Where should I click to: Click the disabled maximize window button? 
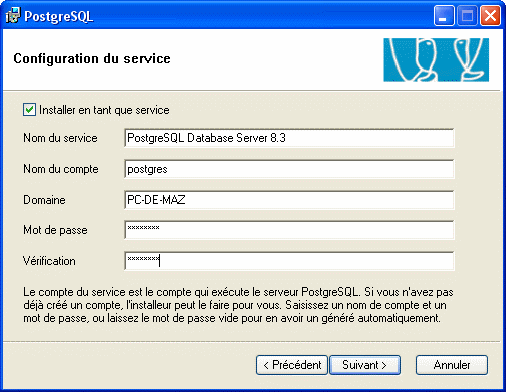pyautogui.click(x=467, y=16)
